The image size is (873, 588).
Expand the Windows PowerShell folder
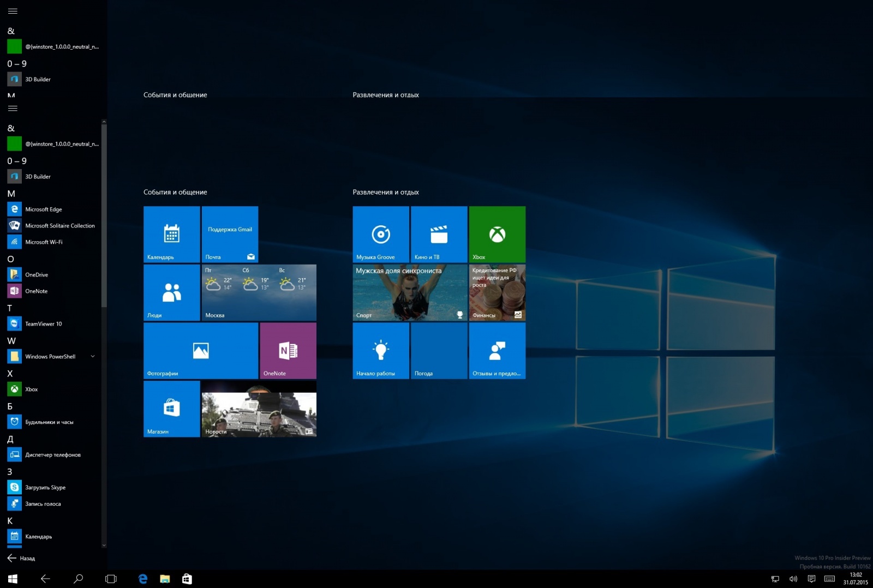pyautogui.click(x=92, y=357)
